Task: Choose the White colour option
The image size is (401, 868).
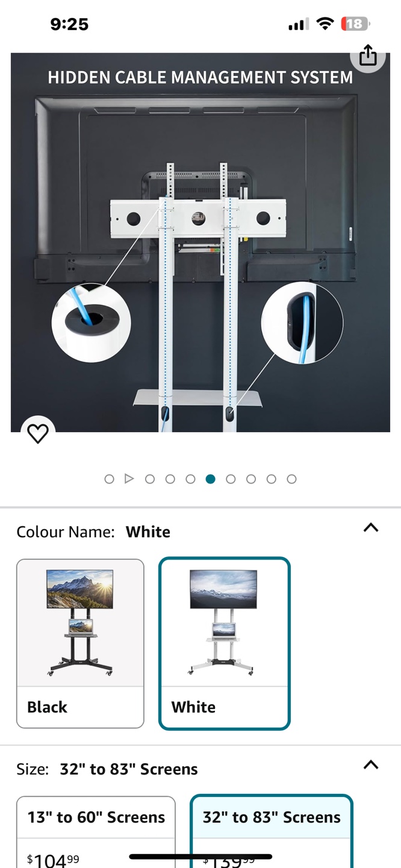Action: tap(225, 644)
